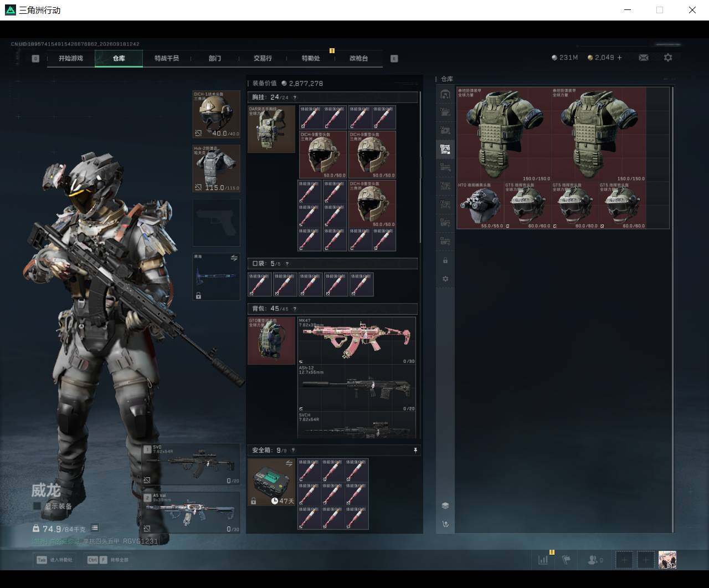Click the stacked layers icon in warehouse sidebar

[445, 505]
